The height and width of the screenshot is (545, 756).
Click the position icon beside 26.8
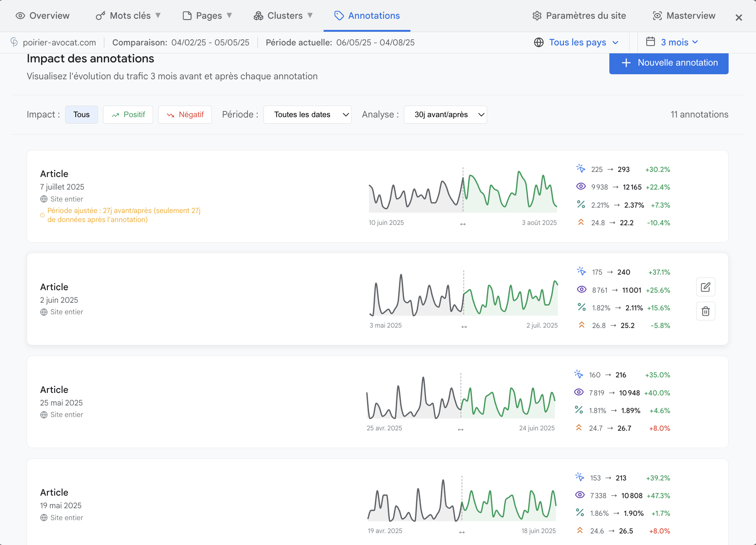point(581,325)
